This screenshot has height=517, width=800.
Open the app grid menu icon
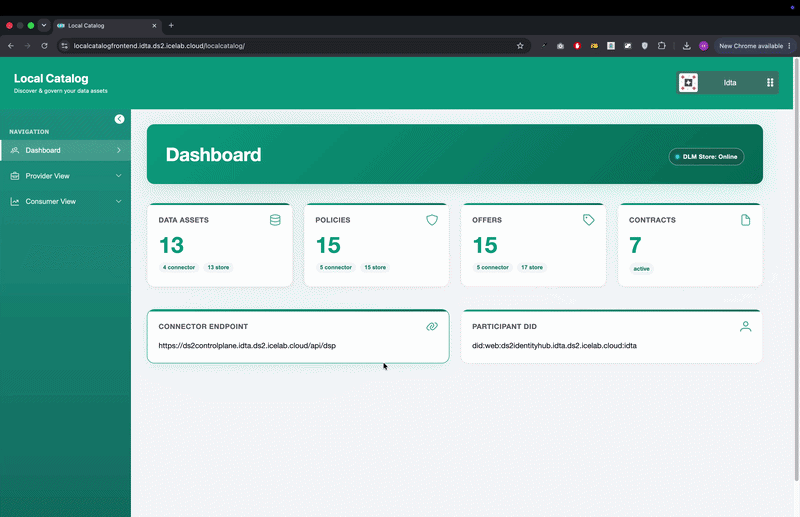(770, 83)
